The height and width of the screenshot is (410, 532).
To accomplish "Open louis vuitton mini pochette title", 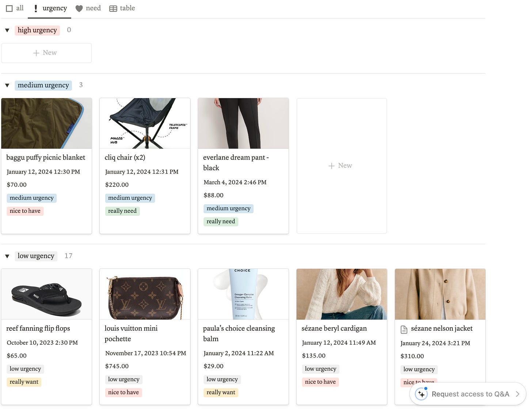I will (131, 334).
